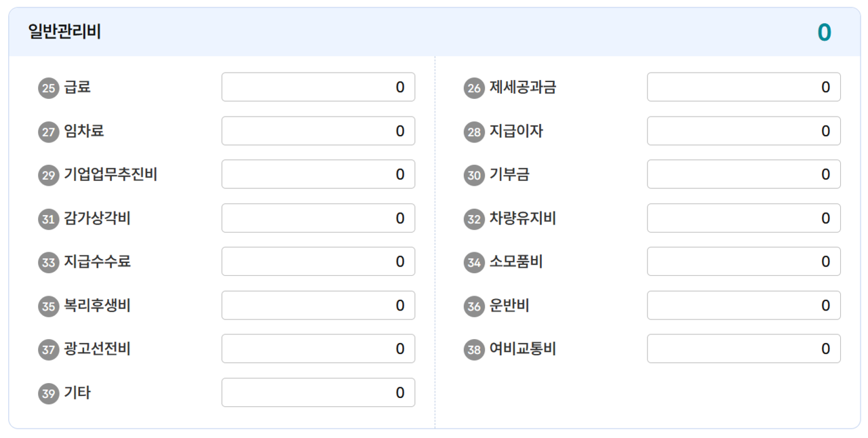Click the 일반관리비 section header title
The height and width of the screenshot is (438, 868).
tap(64, 32)
